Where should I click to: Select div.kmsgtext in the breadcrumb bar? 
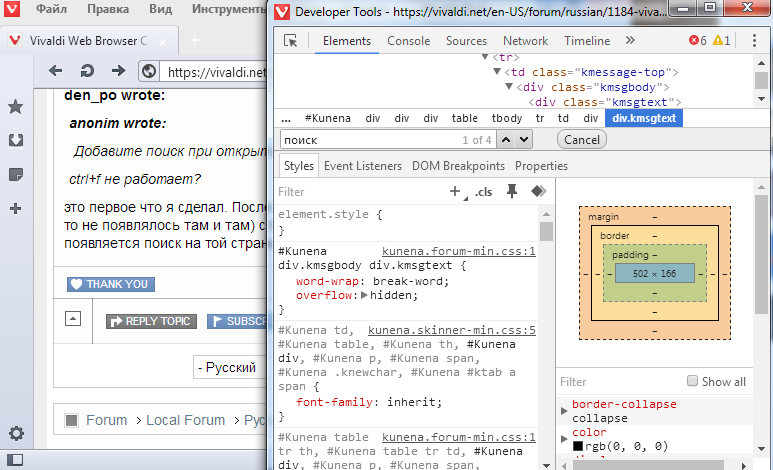[x=644, y=118]
